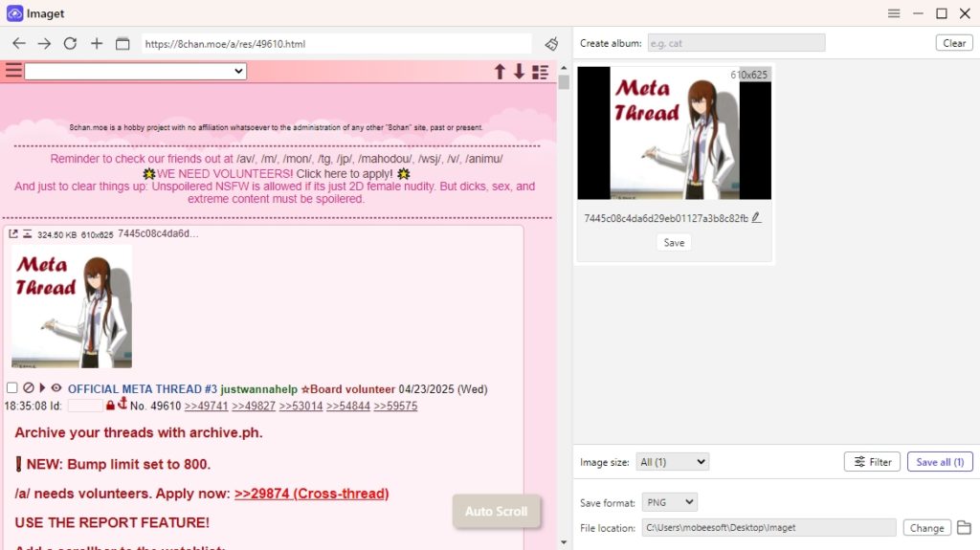Click the Save all (1) button

click(x=940, y=462)
